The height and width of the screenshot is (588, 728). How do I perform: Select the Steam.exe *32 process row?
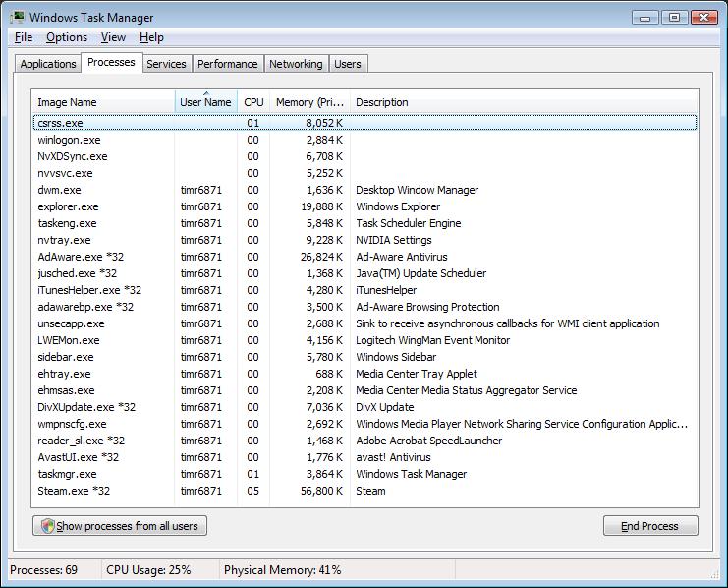tap(74, 491)
